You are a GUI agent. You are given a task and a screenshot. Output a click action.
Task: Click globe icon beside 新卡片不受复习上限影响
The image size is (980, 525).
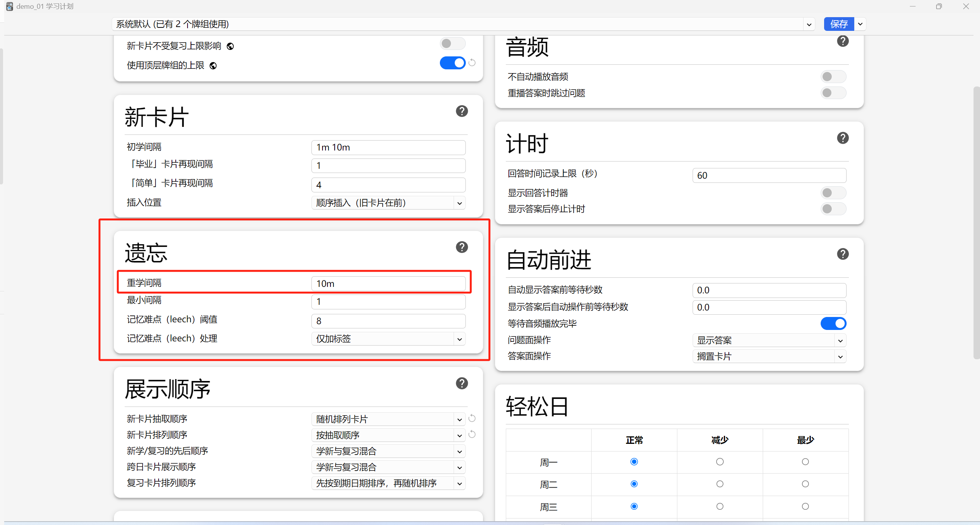(x=230, y=46)
